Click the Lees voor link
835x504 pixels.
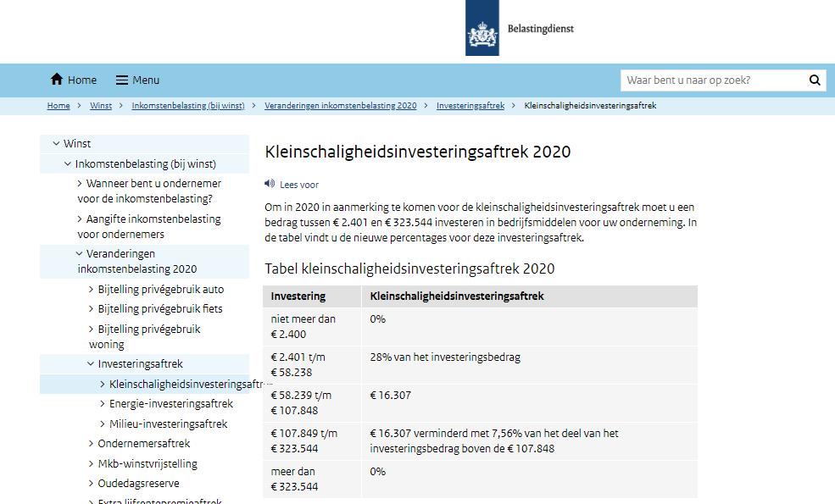coord(298,185)
